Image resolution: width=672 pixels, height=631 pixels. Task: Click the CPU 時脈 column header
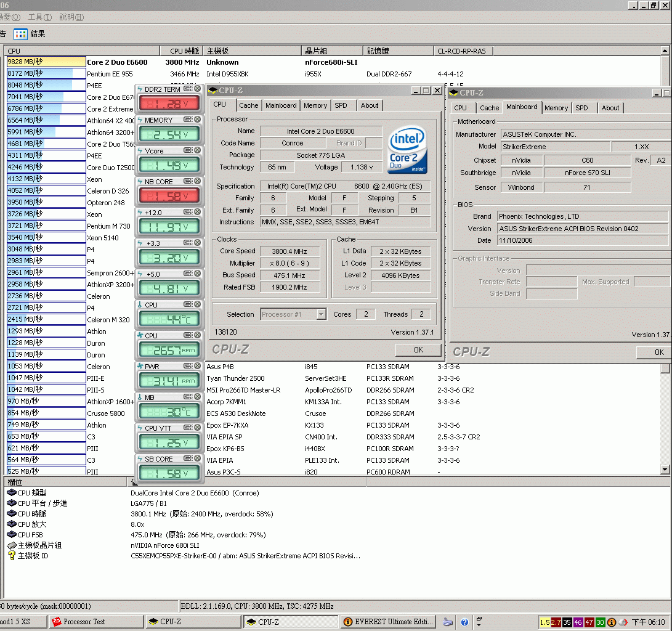pyautogui.click(x=181, y=51)
